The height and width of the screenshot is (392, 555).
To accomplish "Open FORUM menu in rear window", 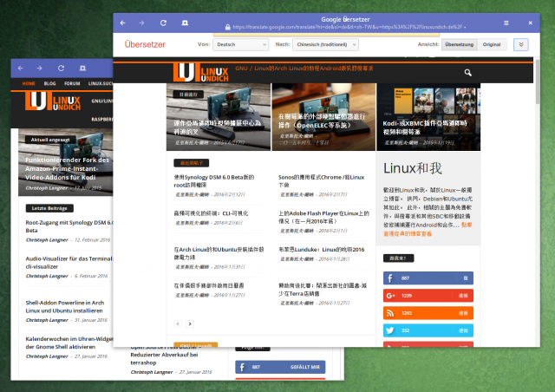I will 72,84.
